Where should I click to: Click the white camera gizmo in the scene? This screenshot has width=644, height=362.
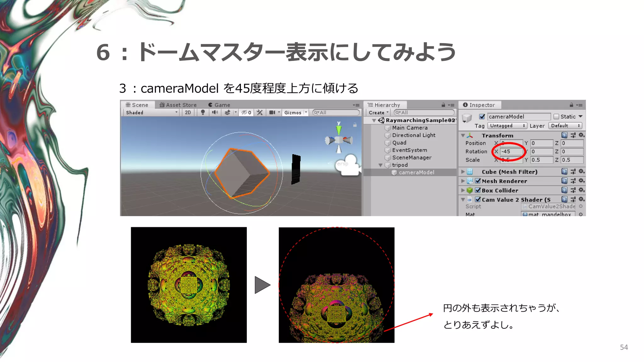[x=348, y=165]
